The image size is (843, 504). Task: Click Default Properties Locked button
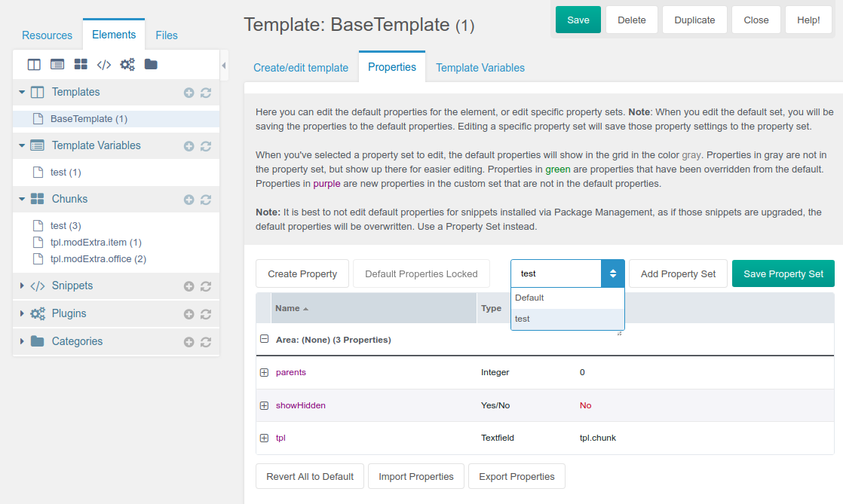(x=421, y=274)
